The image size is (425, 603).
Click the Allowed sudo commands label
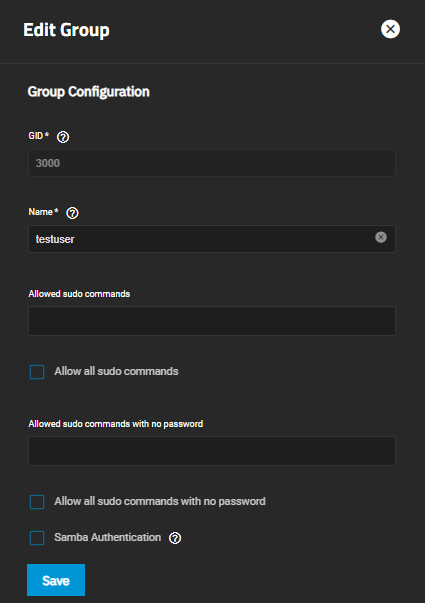coord(79,294)
